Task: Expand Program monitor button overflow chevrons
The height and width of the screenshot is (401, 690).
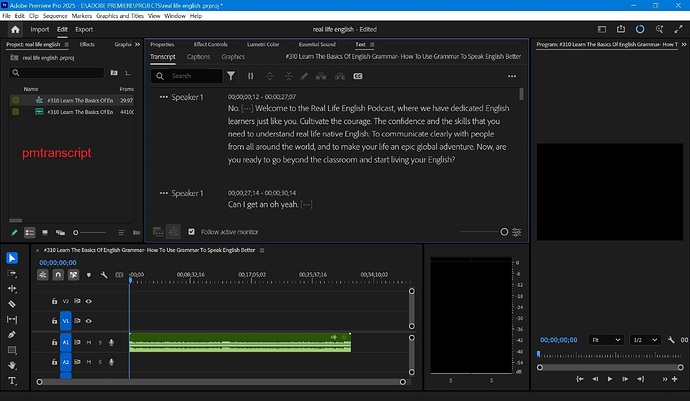Action: 665,379
